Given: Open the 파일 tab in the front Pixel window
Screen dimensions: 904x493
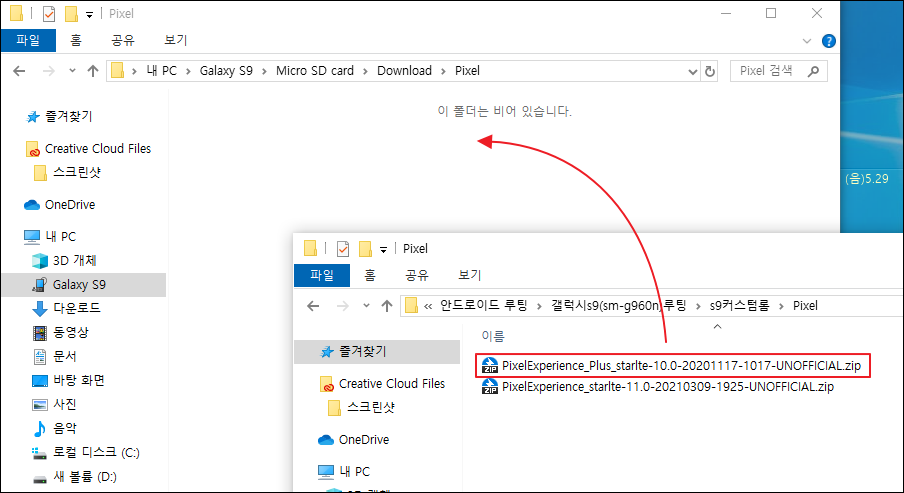Looking at the screenshot, I should [322, 276].
